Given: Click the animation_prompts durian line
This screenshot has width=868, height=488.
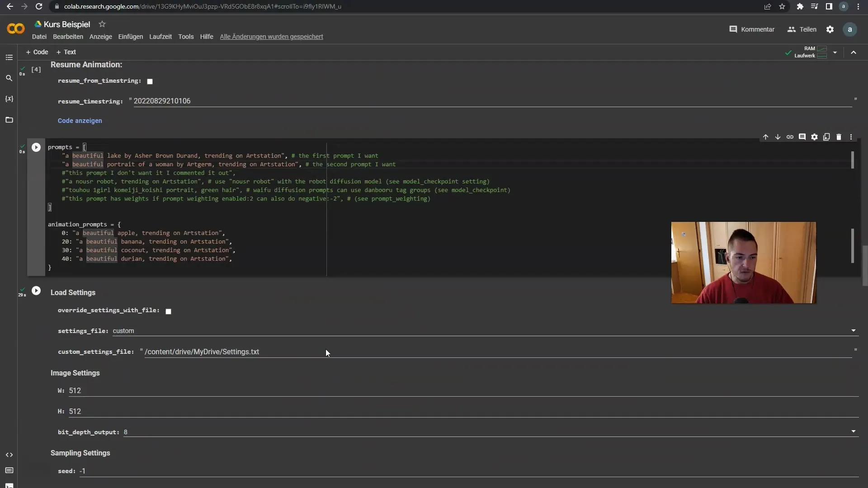Looking at the screenshot, I should coord(146,259).
